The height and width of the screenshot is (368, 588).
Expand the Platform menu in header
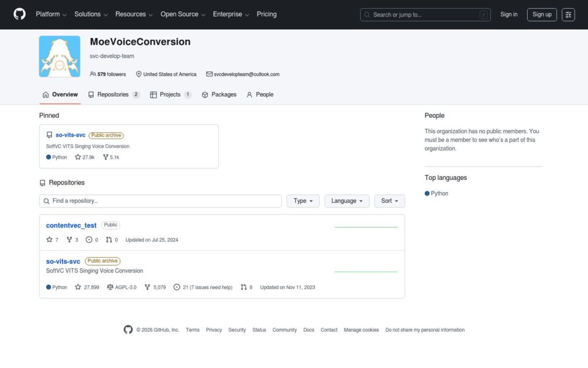(x=51, y=14)
